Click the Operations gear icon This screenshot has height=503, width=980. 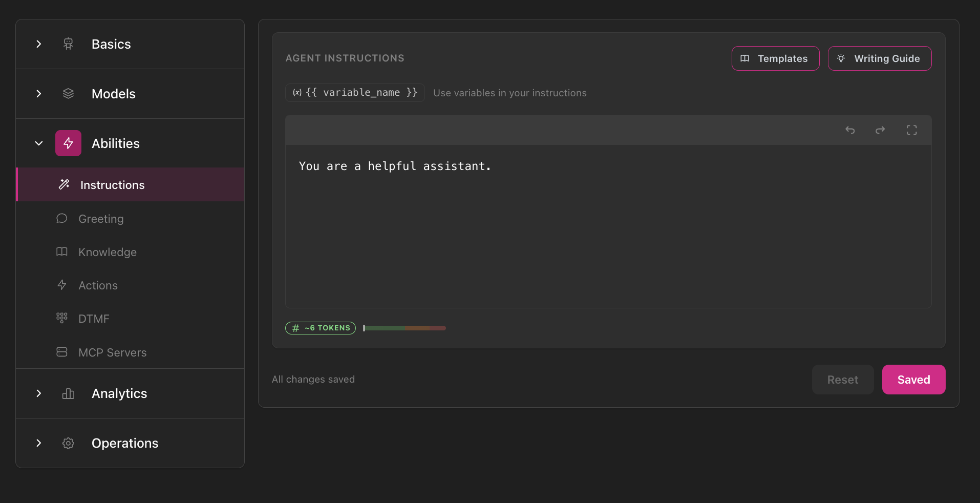(68, 443)
